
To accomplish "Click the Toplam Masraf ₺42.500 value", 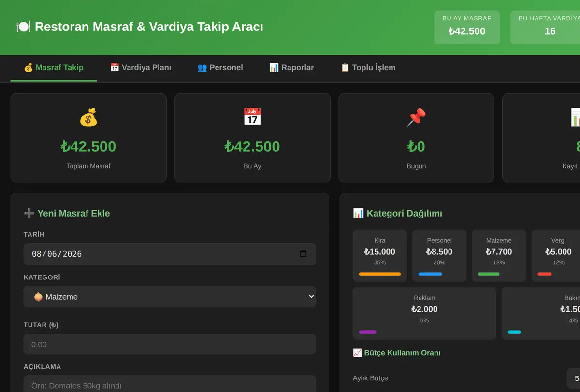I will [x=88, y=146].
